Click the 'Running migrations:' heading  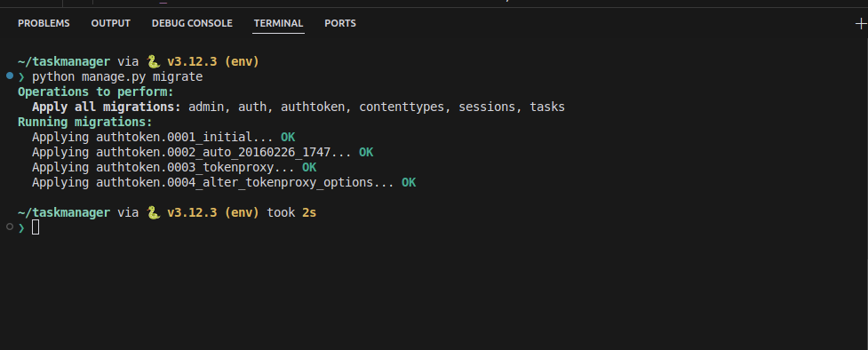[84, 122]
